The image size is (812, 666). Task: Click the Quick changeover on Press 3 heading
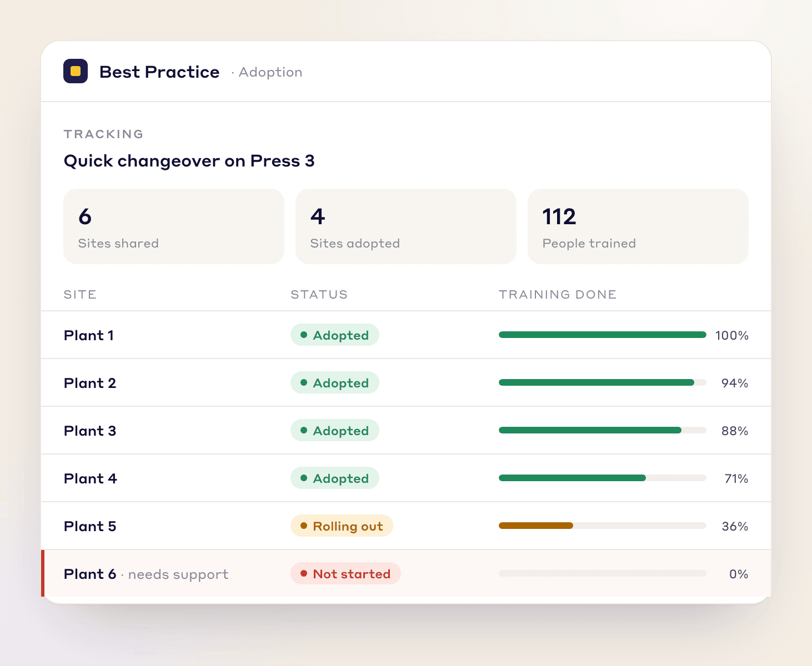[x=189, y=161]
